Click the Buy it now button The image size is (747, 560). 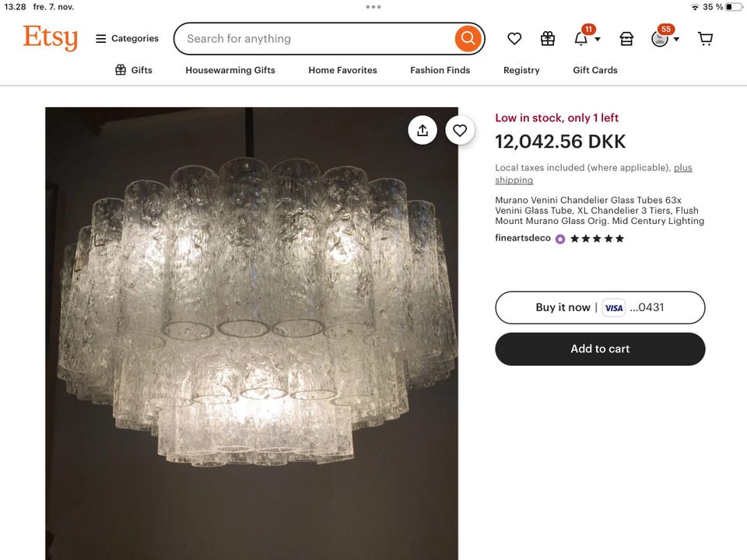600,307
